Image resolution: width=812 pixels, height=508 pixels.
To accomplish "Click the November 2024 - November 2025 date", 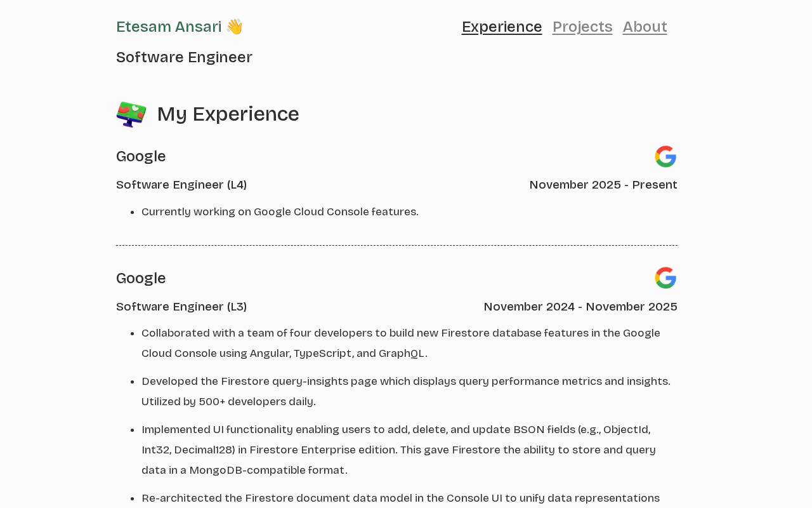I will point(580,307).
